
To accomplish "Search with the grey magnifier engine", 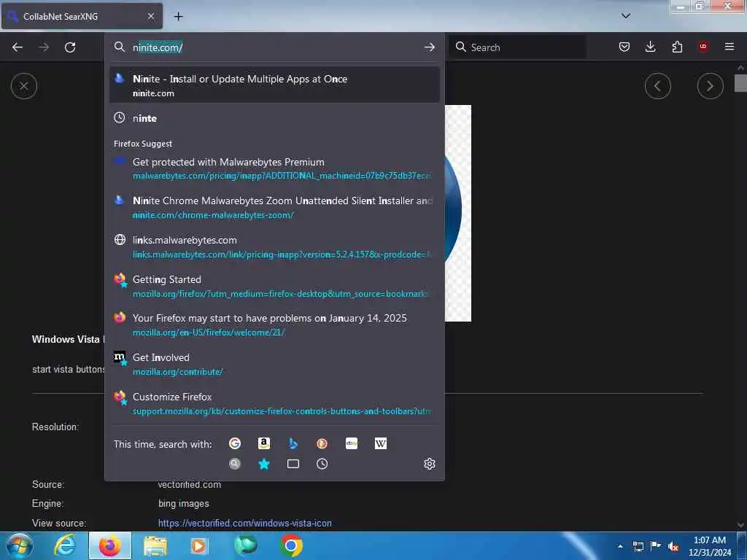I will click(235, 464).
